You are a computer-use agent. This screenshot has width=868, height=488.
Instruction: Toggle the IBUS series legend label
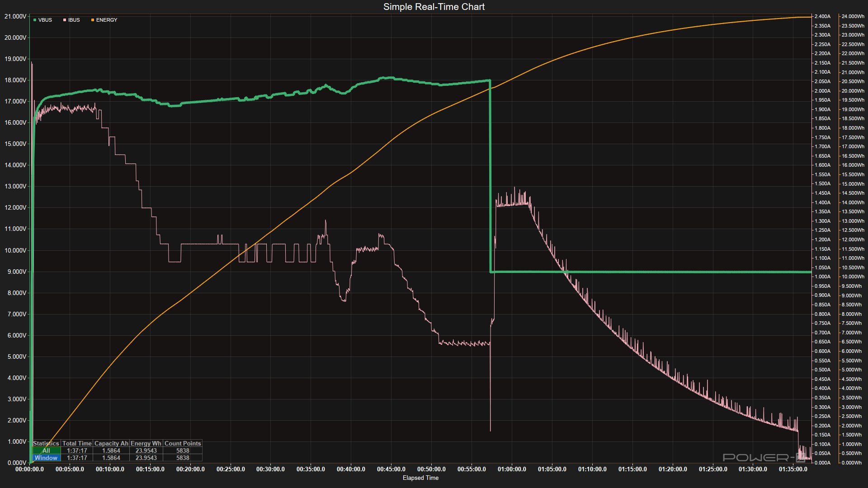click(x=74, y=20)
